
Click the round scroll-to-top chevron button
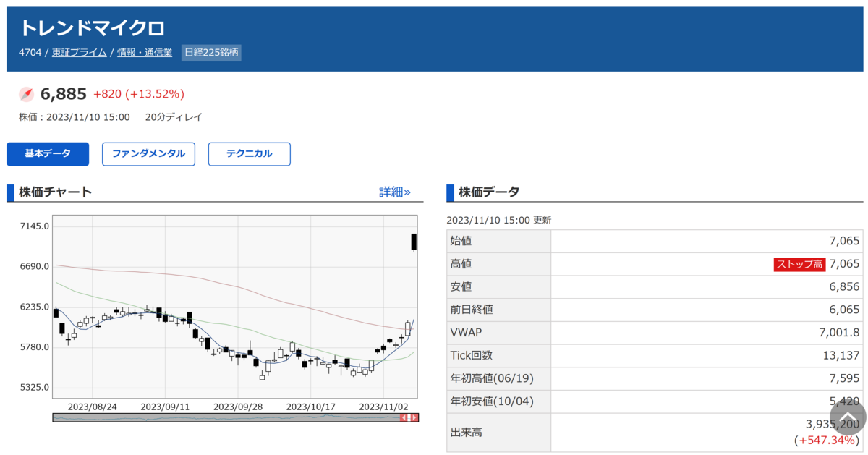[x=848, y=416]
